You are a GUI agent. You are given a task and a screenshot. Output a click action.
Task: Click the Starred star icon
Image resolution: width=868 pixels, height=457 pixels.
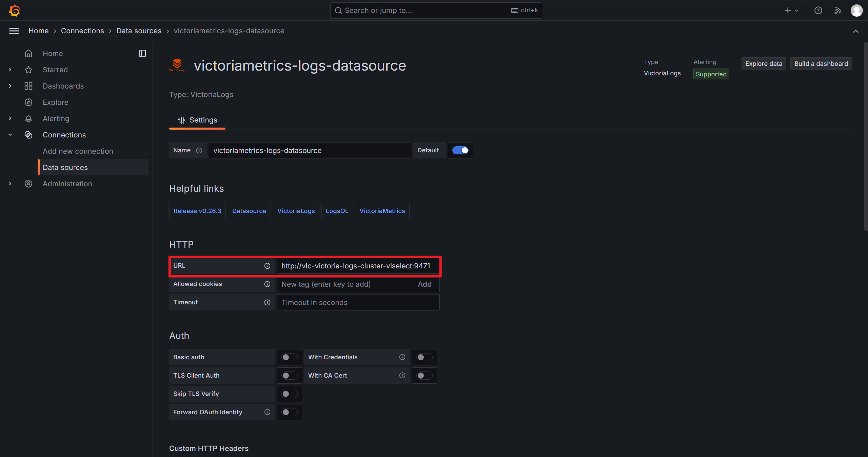[28, 70]
